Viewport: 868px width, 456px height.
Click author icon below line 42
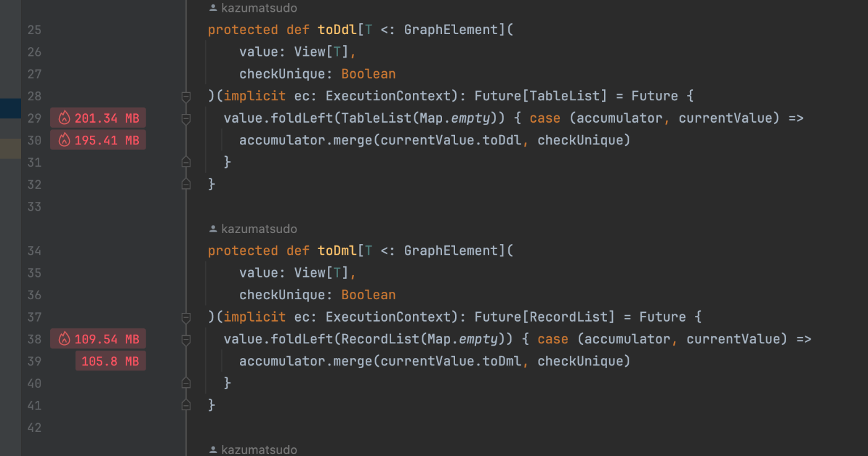coord(213,450)
